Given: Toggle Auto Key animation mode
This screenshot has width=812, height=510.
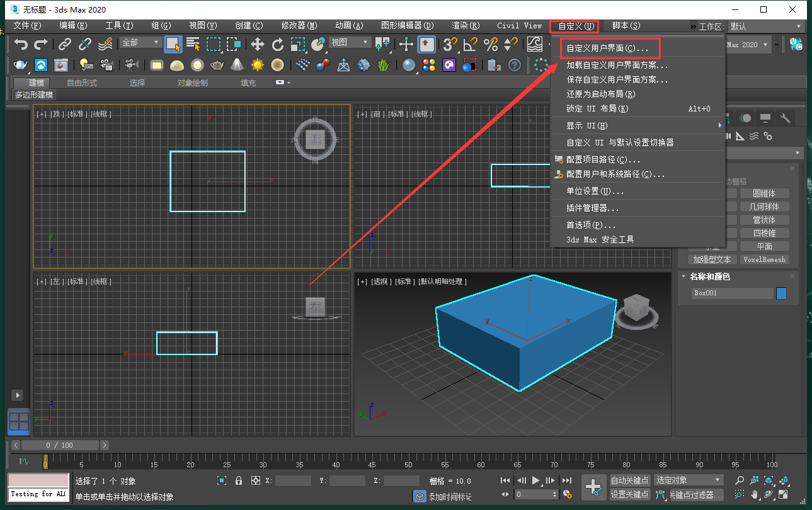Looking at the screenshot, I should (629, 480).
